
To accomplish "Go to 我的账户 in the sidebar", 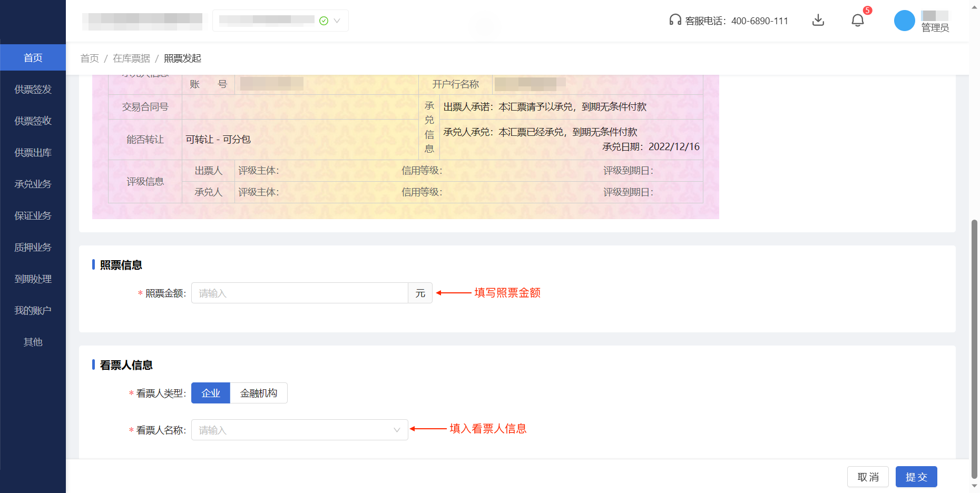I will coord(33,310).
